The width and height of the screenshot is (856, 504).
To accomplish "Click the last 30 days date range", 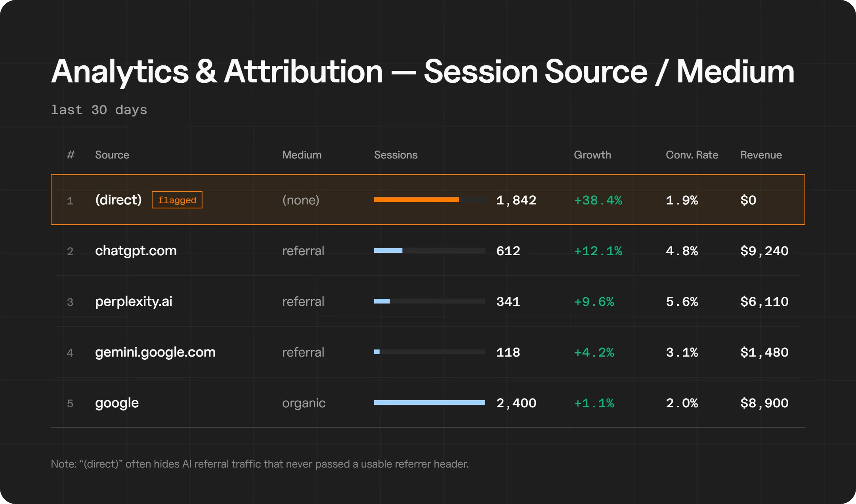I will click(x=99, y=110).
